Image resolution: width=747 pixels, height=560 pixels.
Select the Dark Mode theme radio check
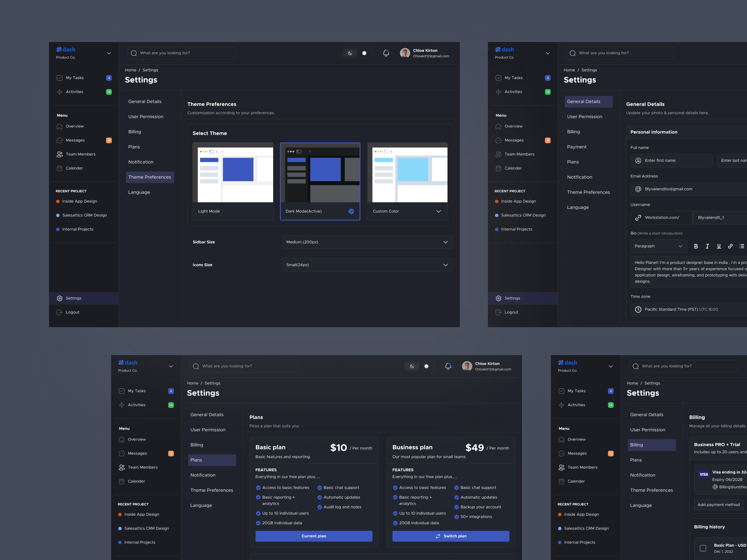click(351, 211)
